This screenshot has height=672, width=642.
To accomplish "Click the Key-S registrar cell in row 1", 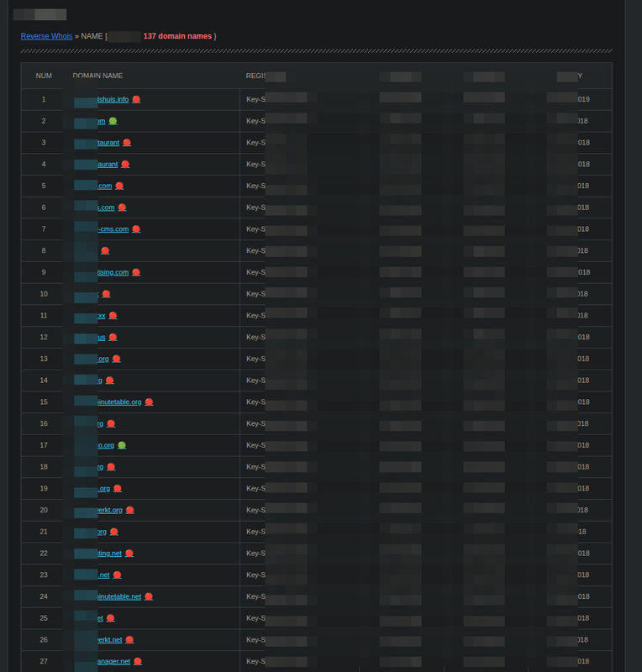I will click(255, 99).
